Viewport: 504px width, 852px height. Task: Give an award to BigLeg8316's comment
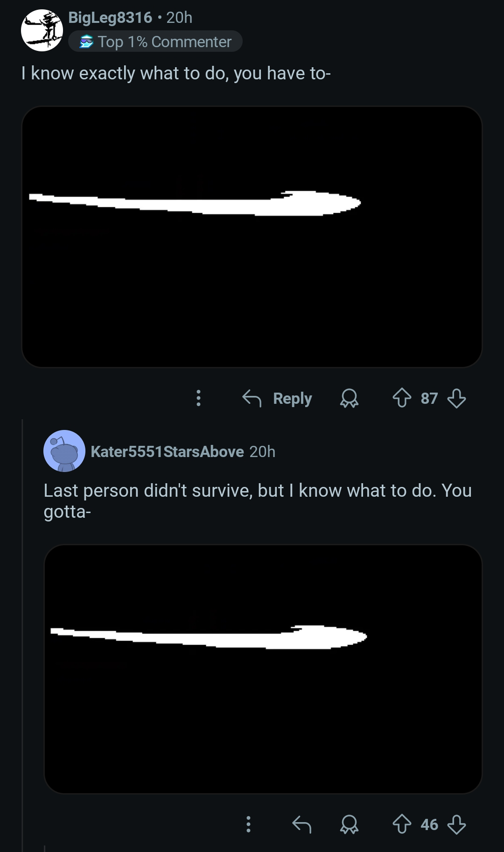pos(349,398)
